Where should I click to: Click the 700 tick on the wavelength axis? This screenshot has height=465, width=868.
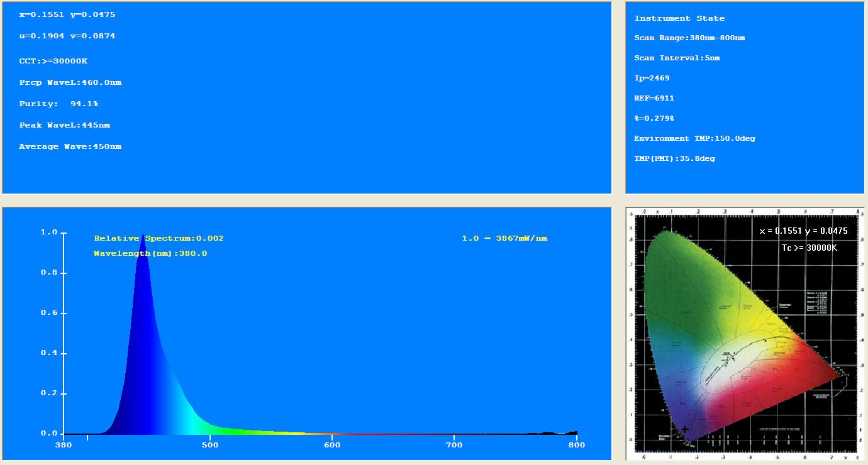coord(454,445)
